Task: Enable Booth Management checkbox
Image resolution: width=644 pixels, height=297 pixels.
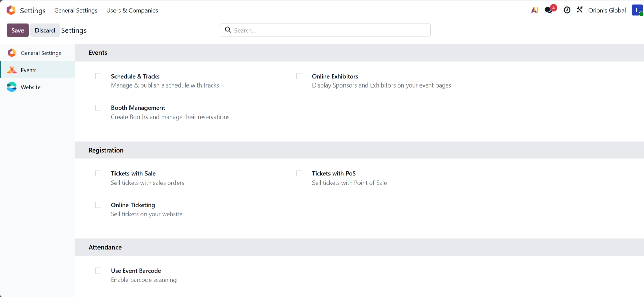Action: click(98, 108)
